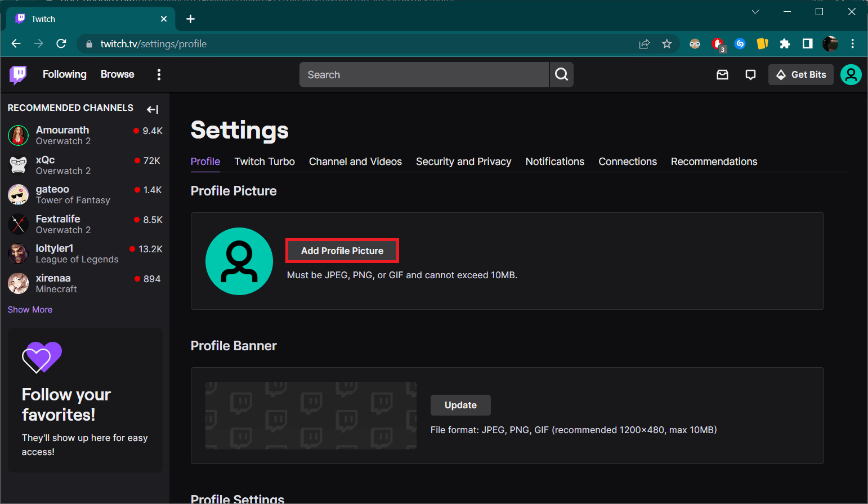Viewport: 868px width, 504px height.
Task: Click the red ad blocker extension icon
Action: [718, 44]
